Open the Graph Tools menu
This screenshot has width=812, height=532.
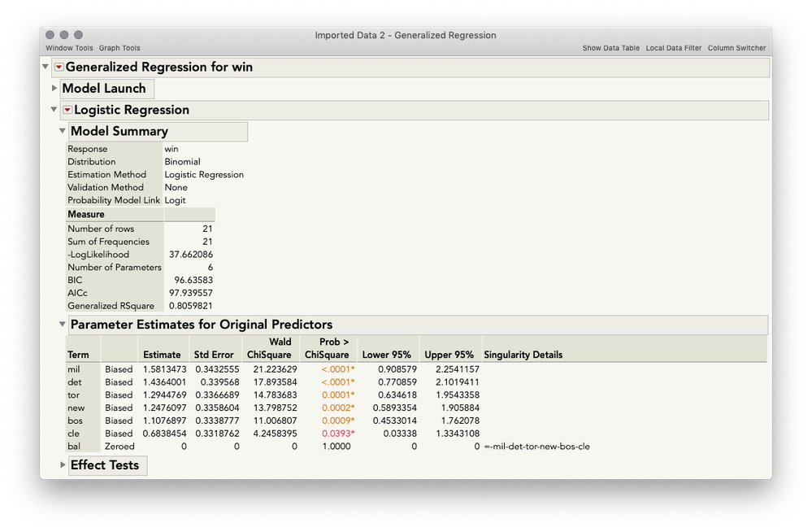click(x=119, y=48)
